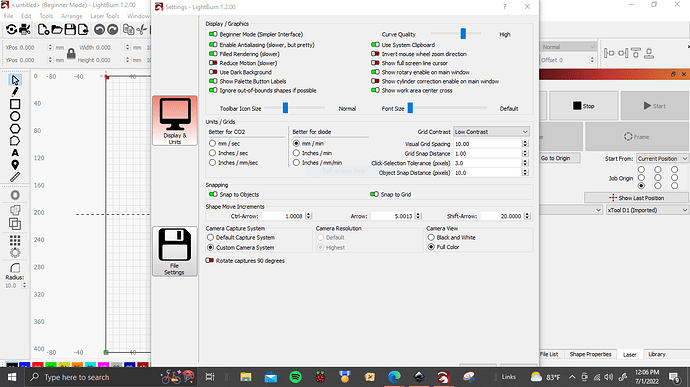Open the Boolean shapes tool
This screenshot has width=690, height=387.
(15, 224)
